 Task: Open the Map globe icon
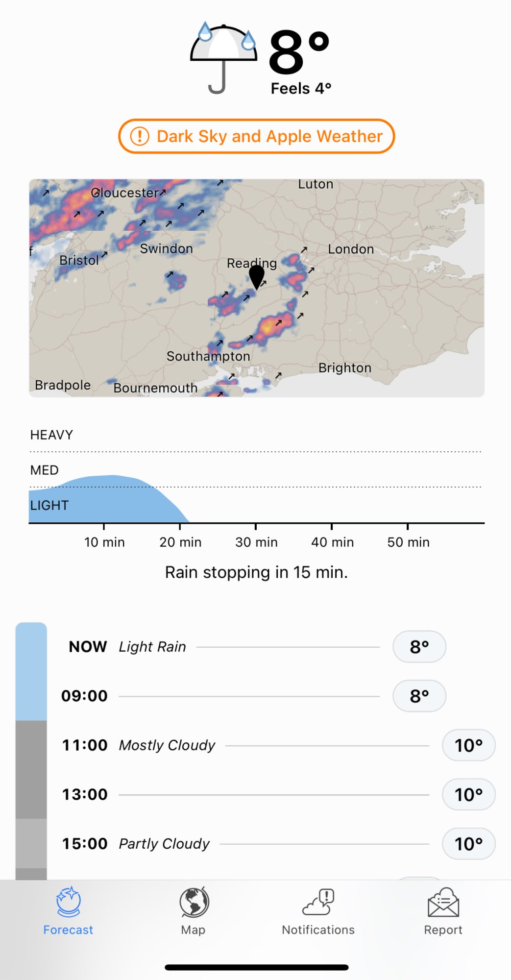[194, 902]
